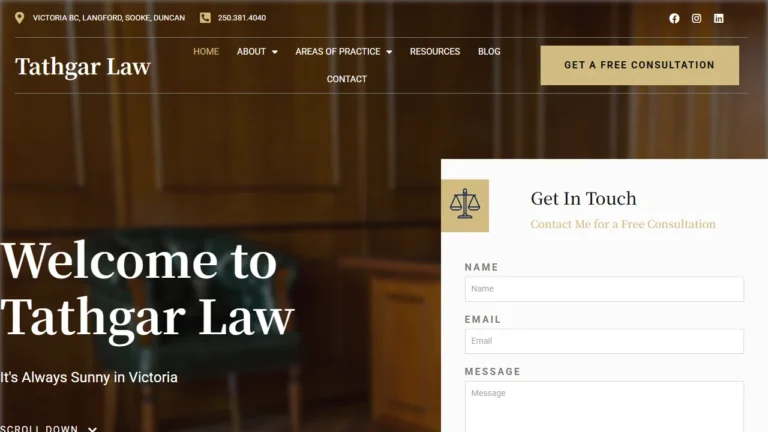768x432 pixels.
Task: Click into the Message text area
Action: (604, 407)
